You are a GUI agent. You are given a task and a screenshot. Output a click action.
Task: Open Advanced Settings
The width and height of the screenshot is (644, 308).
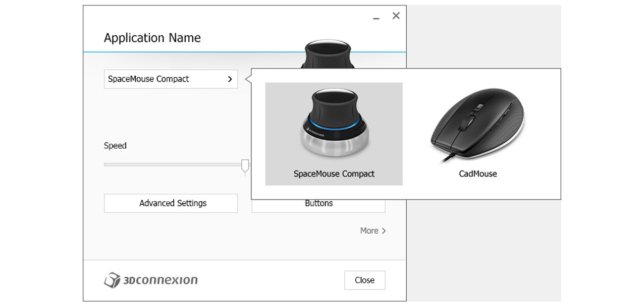170,203
